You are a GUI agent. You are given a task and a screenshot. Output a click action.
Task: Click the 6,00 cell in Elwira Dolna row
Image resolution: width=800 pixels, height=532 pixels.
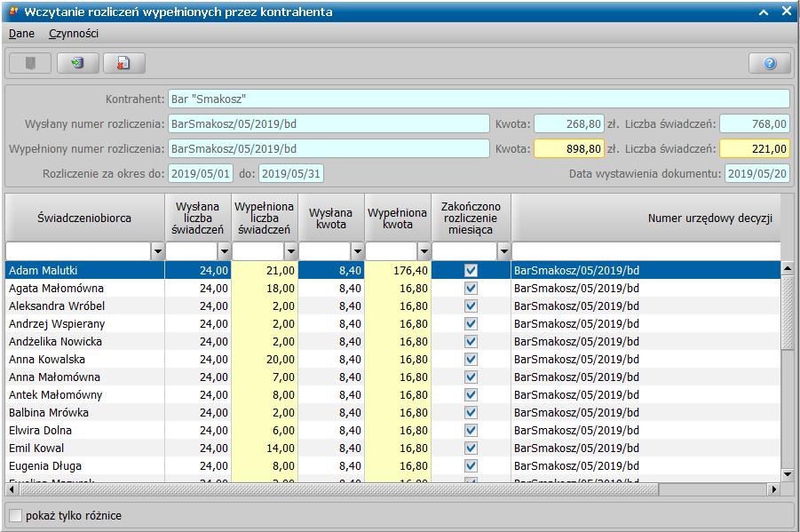point(265,431)
